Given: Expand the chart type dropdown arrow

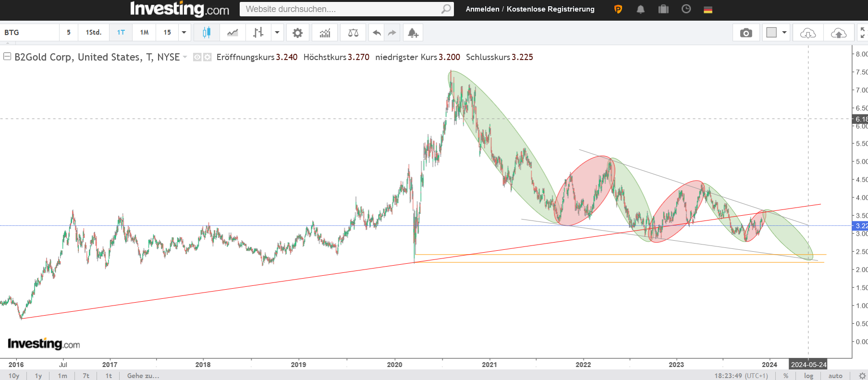Looking at the screenshot, I should (x=277, y=33).
